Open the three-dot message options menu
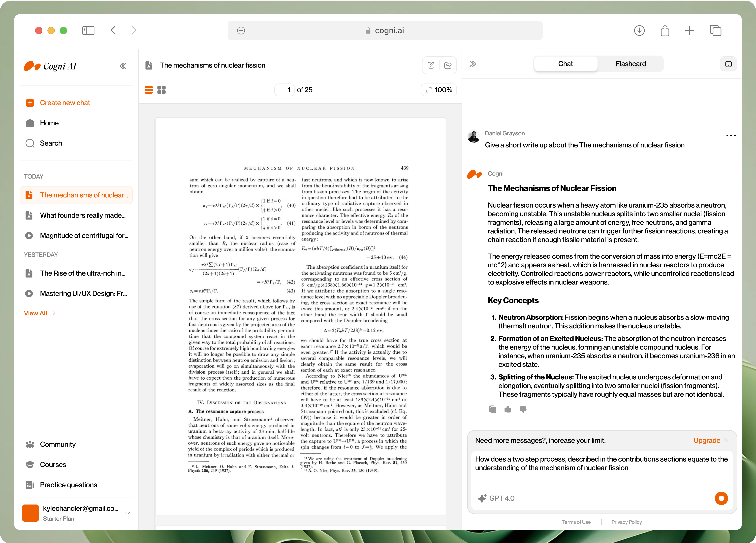This screenshot has width=756, height=543. 731,136
